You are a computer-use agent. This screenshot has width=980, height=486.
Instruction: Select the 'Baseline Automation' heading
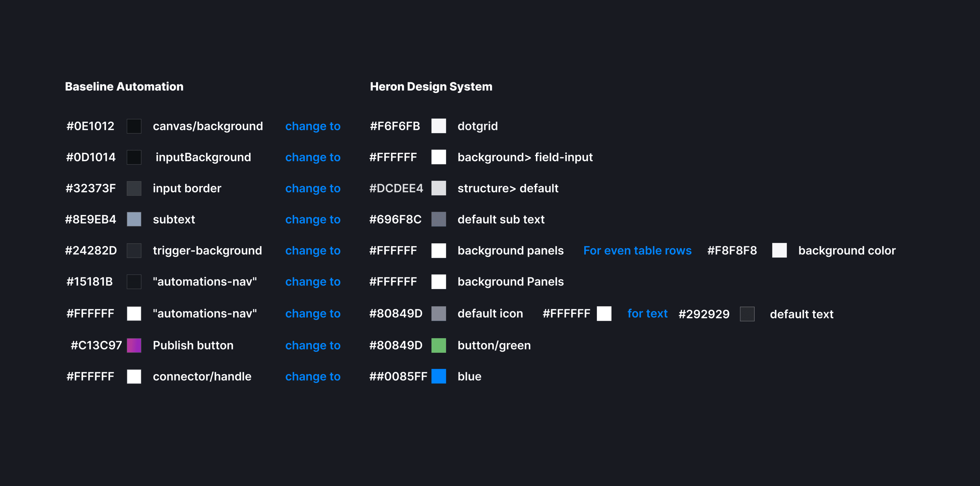(x=124, y=86)
